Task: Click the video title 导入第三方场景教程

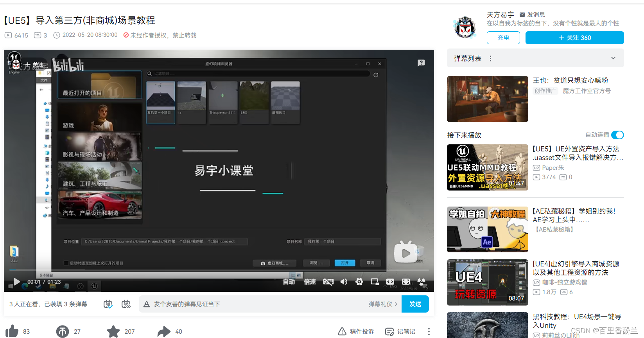Action: point(79,20)
